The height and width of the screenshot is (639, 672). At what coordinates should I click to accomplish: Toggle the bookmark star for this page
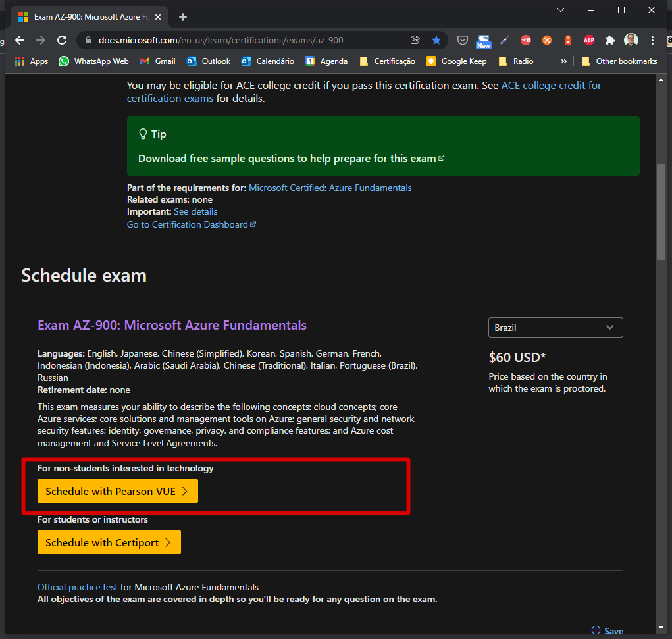click(436, 40)
